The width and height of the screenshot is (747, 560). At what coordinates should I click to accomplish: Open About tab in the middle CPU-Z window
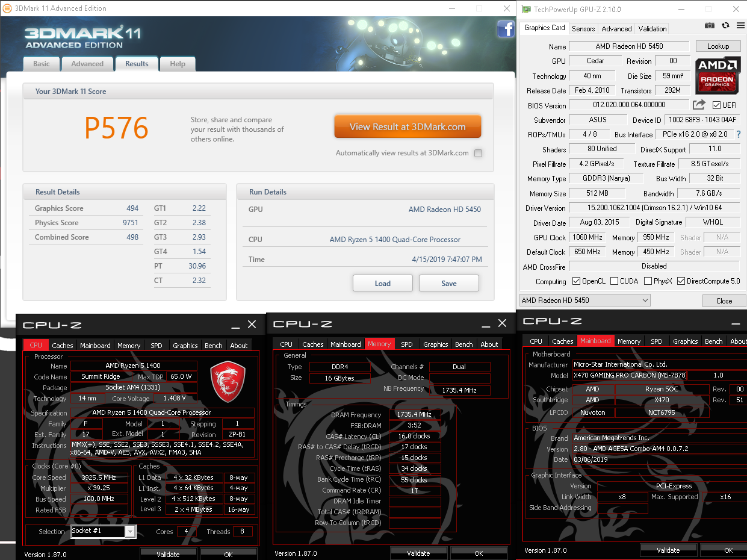click(489, 344)
